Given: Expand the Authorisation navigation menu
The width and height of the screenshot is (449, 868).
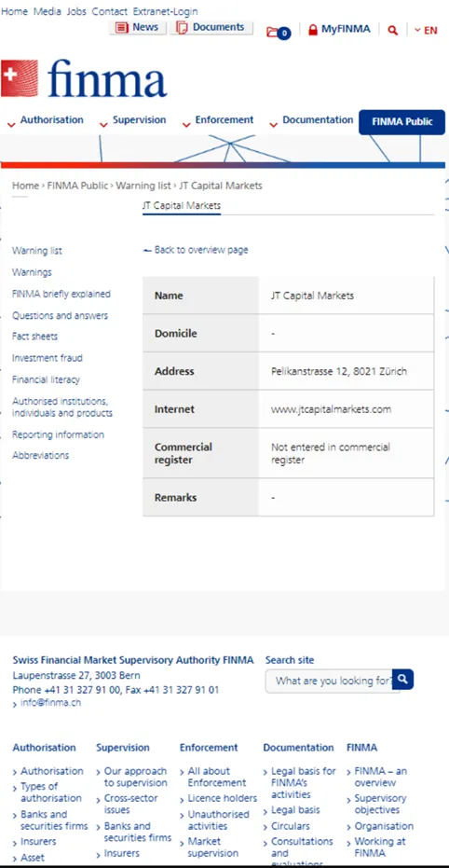Looking at the screenshot, I should click(46, 120).
